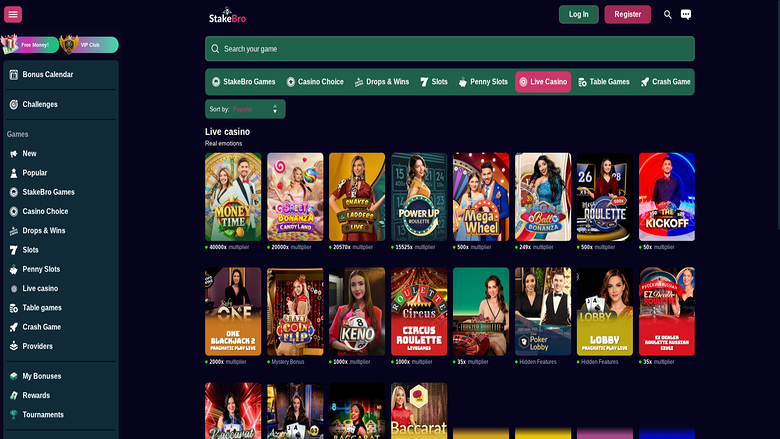Select the Live Casino tab
The image size is (780, 439).
[543, 82]
